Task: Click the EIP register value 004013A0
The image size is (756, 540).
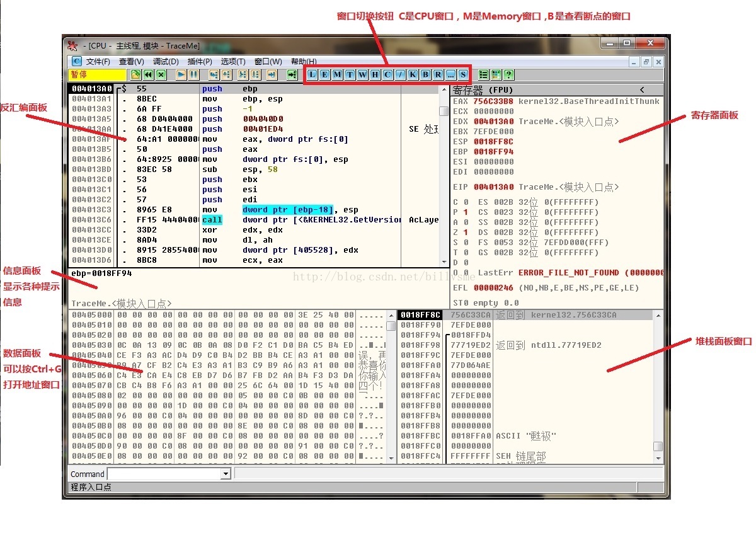Action: click(493, 187)
